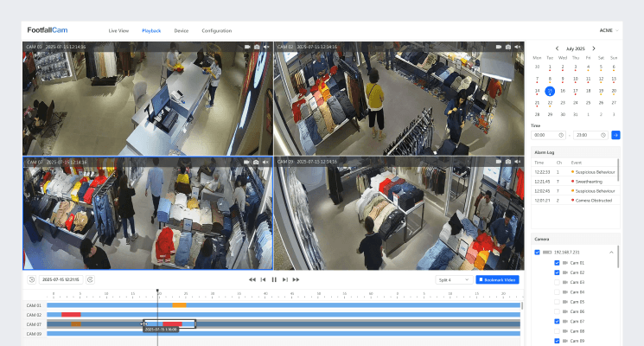Start recording on CAM 02 tile
The image size is (644, 346).
coord(499,47)
